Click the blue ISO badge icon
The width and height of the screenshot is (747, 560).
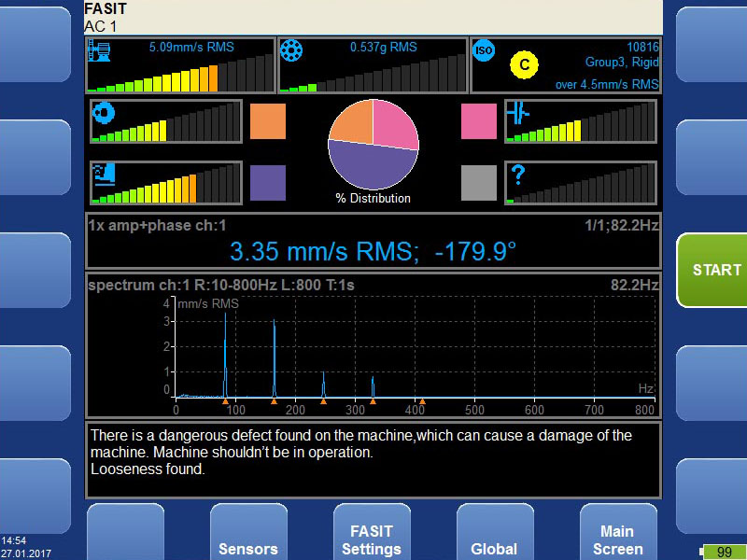click(x=484, y=50)
